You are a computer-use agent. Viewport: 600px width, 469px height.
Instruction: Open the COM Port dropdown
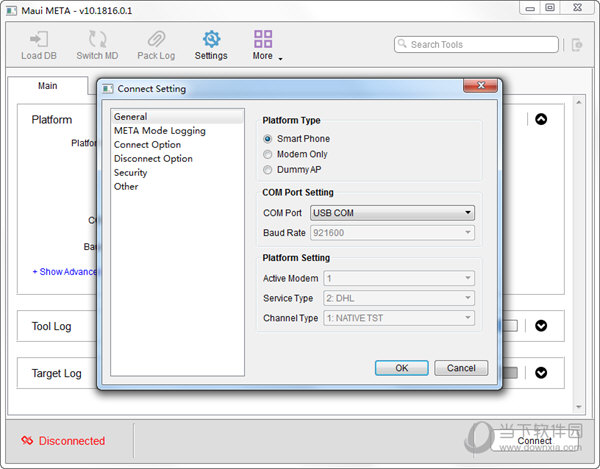[392, 213]
